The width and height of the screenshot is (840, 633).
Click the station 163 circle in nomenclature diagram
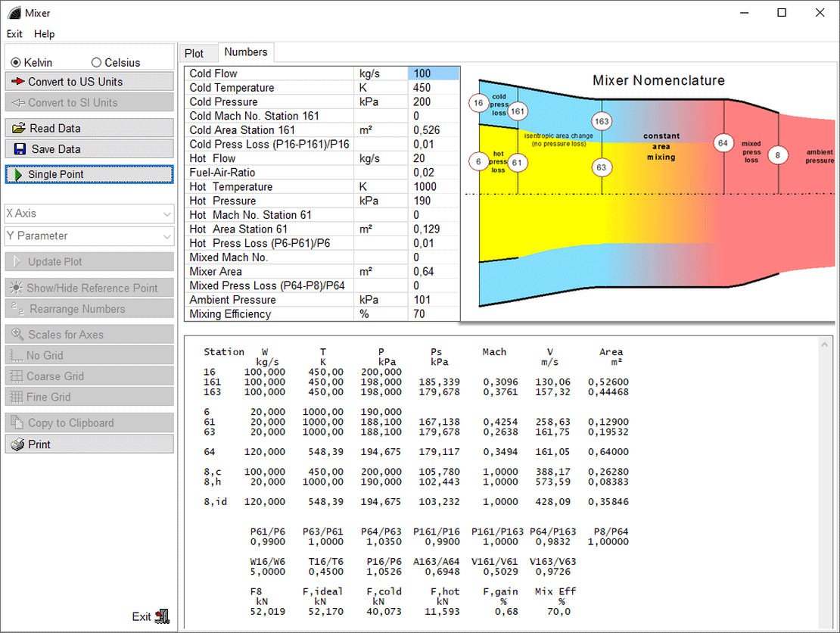(602, 121)
